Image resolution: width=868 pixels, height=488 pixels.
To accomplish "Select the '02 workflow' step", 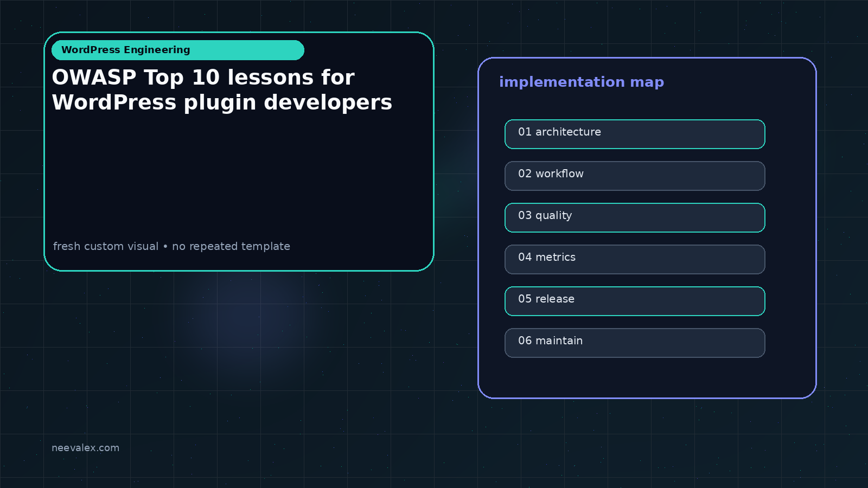I will 635,176.
